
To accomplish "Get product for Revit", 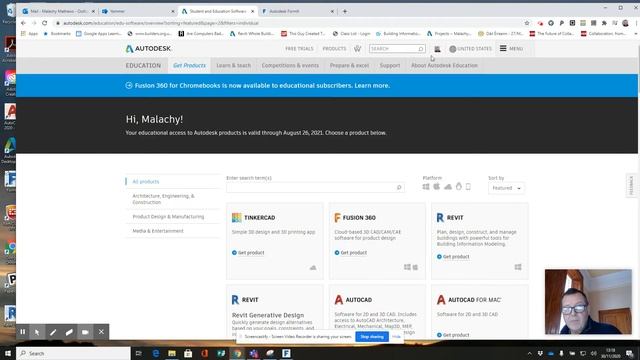I will pyautogui.click(x=453, y=257).
